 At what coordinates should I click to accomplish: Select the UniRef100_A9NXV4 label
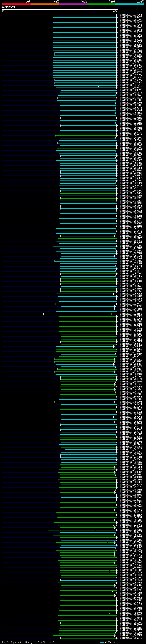[131, 53]
